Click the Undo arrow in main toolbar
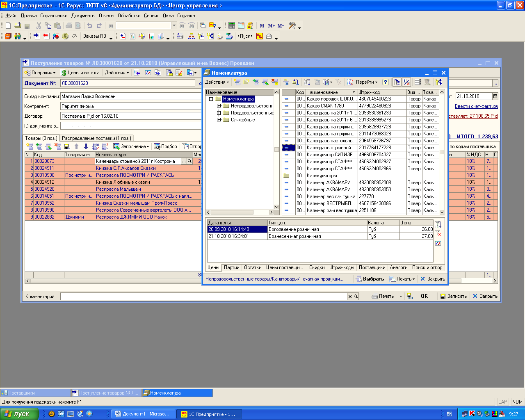 point(89,25)
